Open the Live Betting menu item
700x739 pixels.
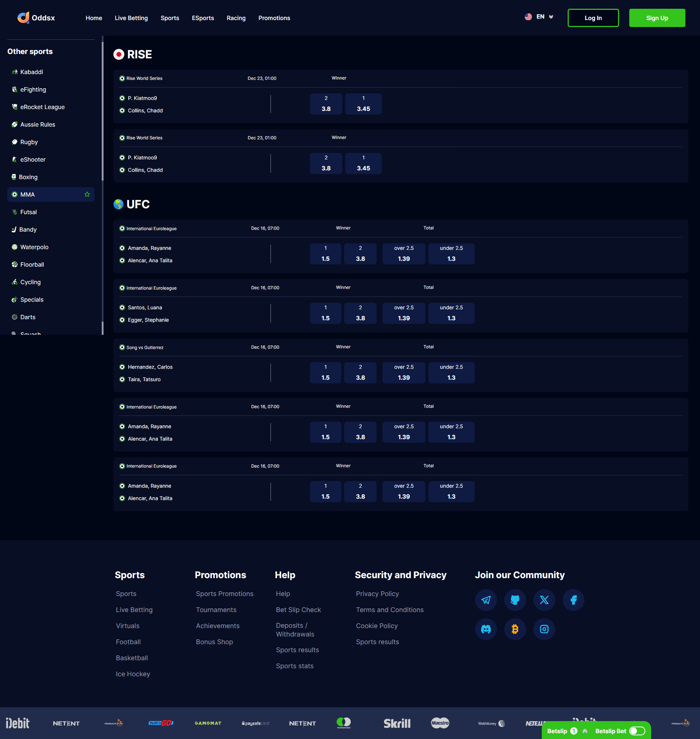[131, 18]
